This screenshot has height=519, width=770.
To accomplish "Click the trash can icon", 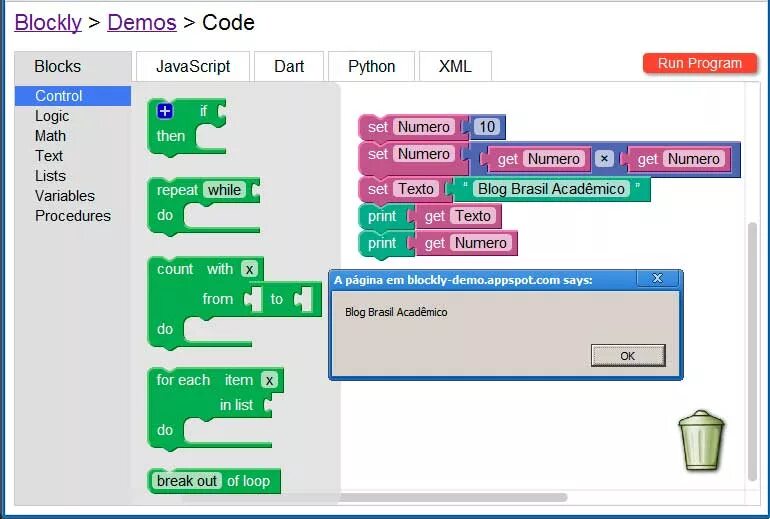I will point(701,440).
